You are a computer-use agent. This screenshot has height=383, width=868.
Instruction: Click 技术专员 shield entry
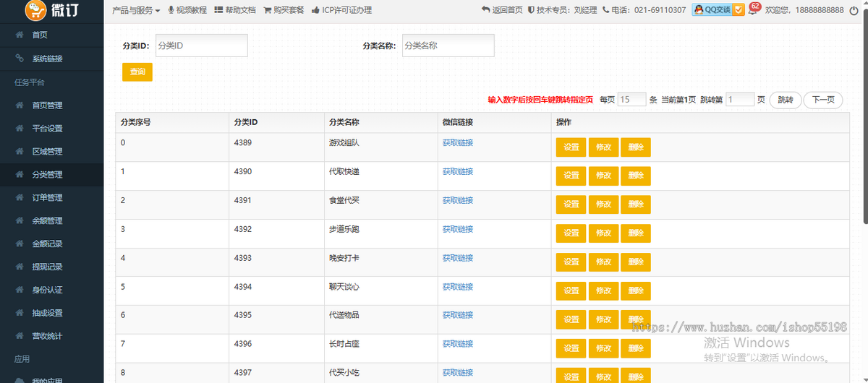pos(563,10)
